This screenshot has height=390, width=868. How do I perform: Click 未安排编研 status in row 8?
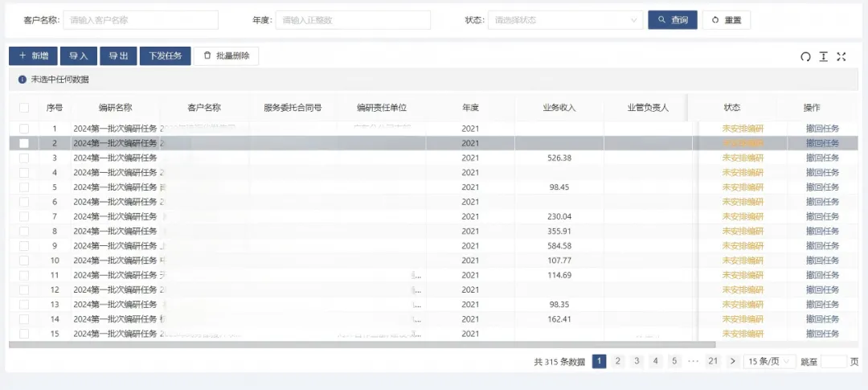[743, 231]
